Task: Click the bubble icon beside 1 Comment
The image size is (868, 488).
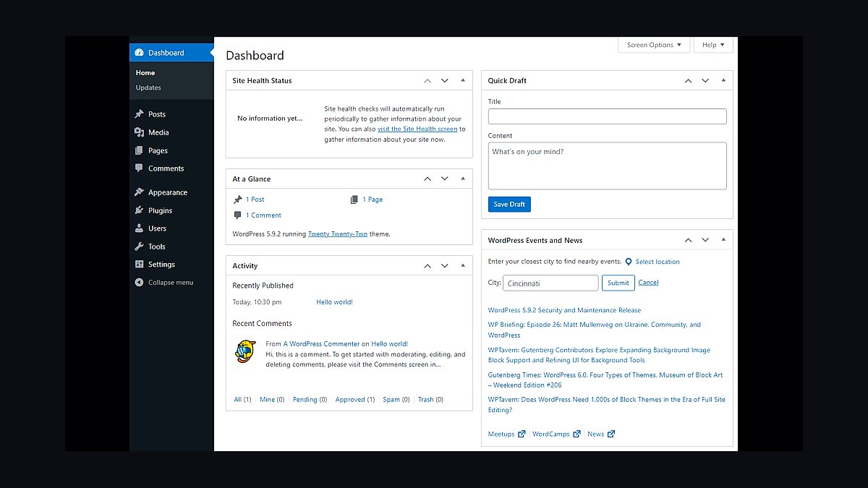Action: tap(238, 215)
